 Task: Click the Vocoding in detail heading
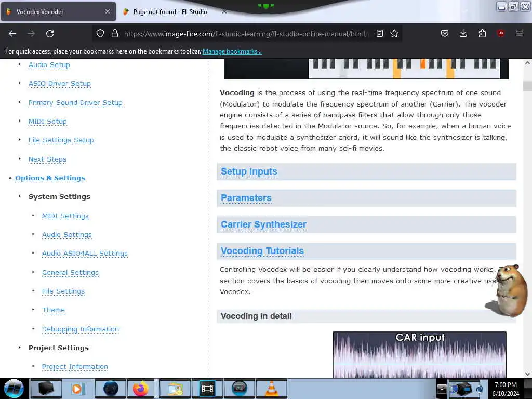click(x=256, y=316)
